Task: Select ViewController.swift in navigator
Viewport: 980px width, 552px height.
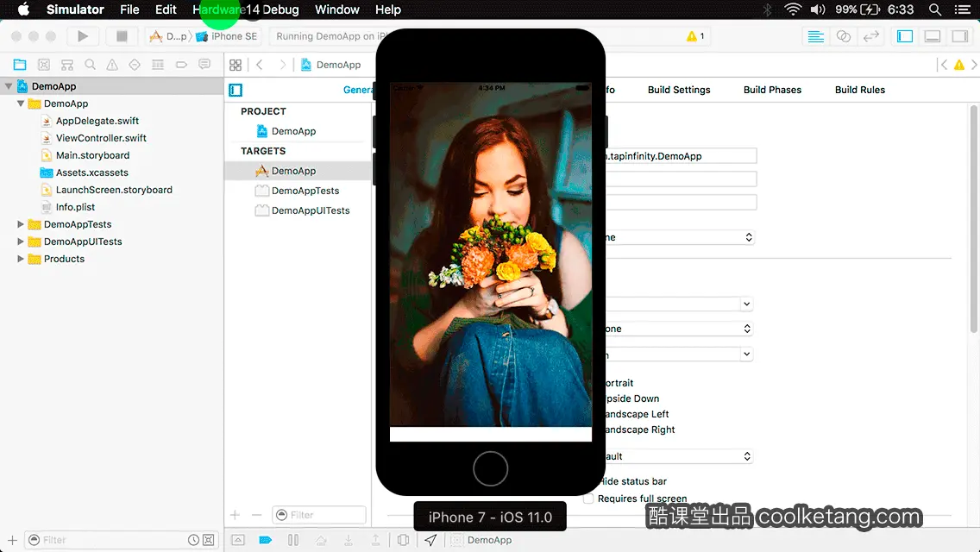Action: 101,137
